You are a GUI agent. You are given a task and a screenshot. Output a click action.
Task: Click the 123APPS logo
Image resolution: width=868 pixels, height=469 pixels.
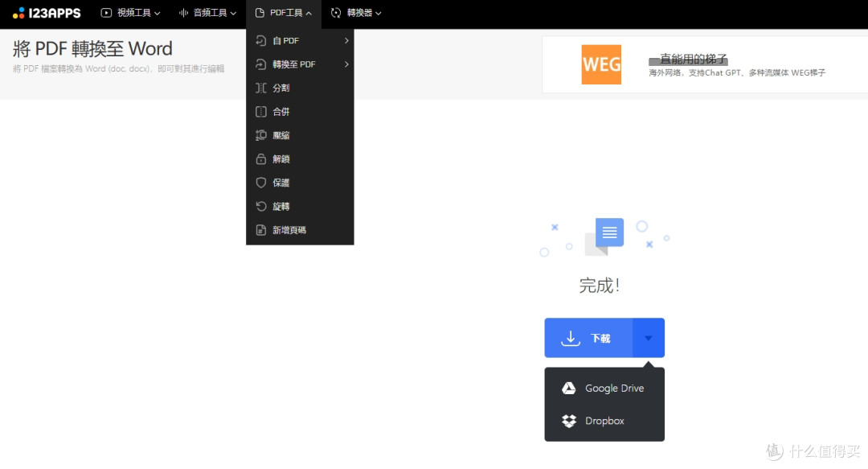tap(47, 13)
